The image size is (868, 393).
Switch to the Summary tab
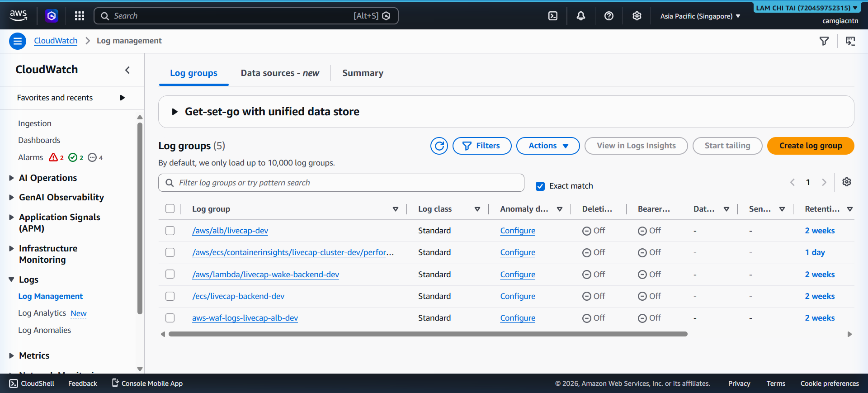tap(363, 73)
